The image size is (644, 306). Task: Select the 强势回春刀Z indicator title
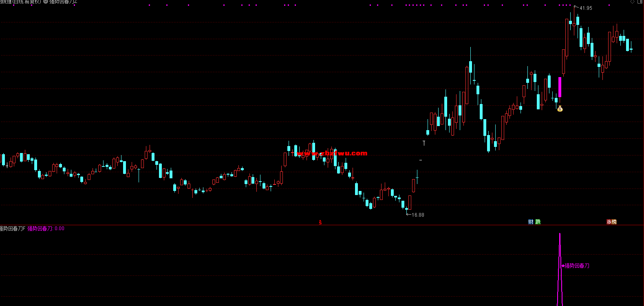pos(63,2)
